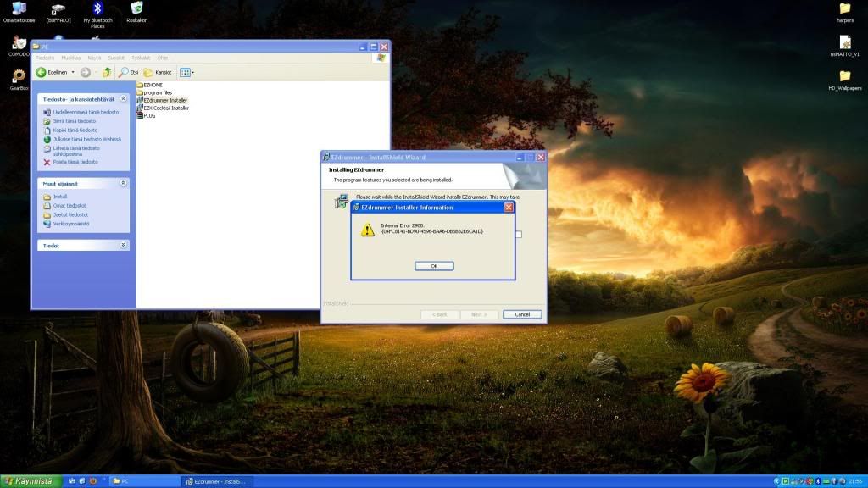Image resolution: width=868 pixels, height=488 pixels.
Task: Click the Roskakori recycle bin icon
Action: pos(136,12)
